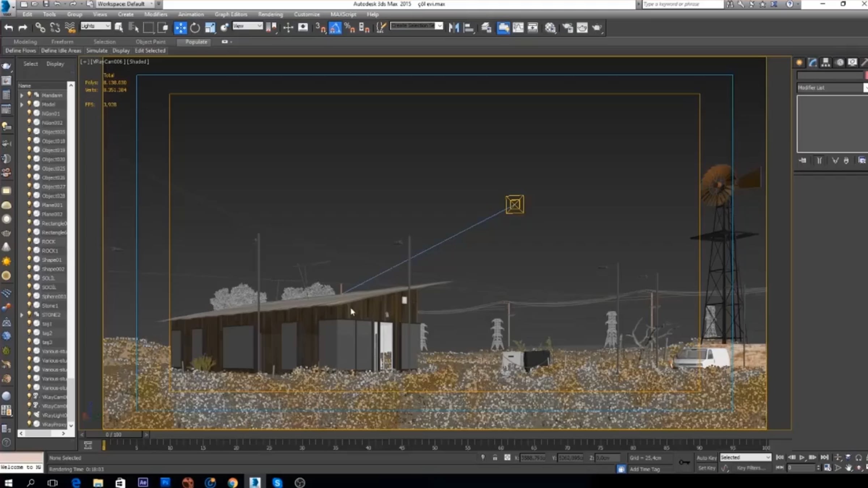Toggle Window/Crossing selection mode

[163, 27]
